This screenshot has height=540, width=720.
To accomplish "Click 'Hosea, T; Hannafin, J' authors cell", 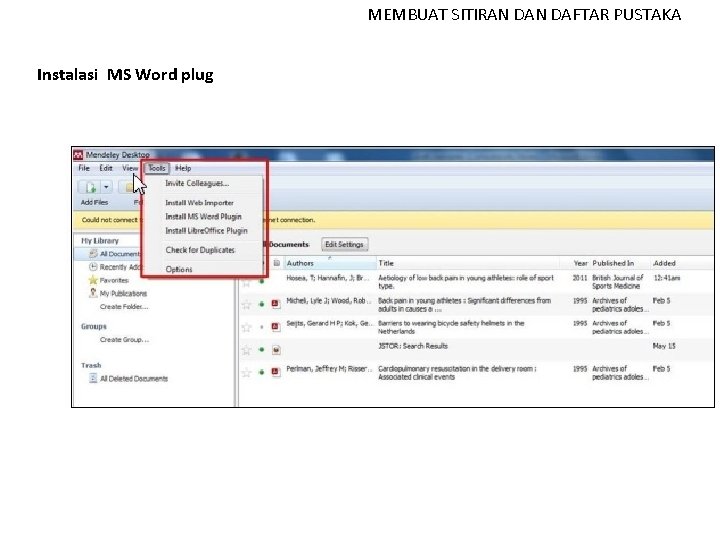I will (328, 278).
